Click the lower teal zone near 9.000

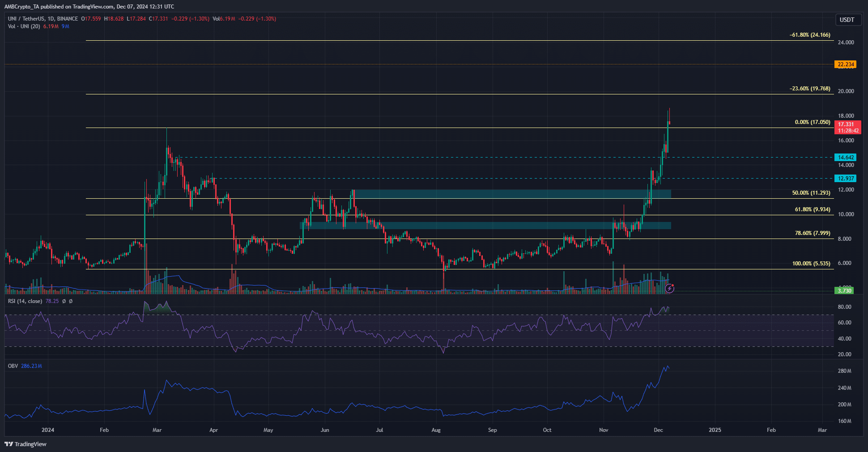[x=485, y=226]
